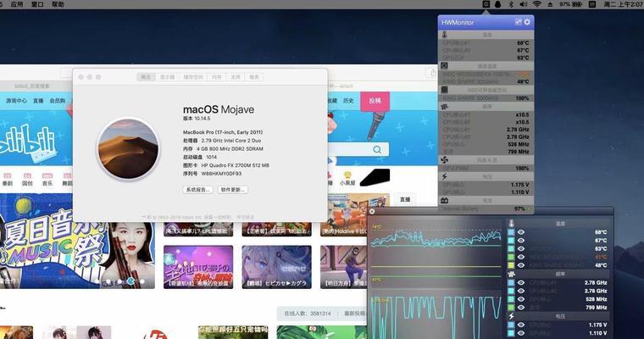
Task: Toggle visibility of 48°C drive sensor graph
Action: click(x=521, y=265)
